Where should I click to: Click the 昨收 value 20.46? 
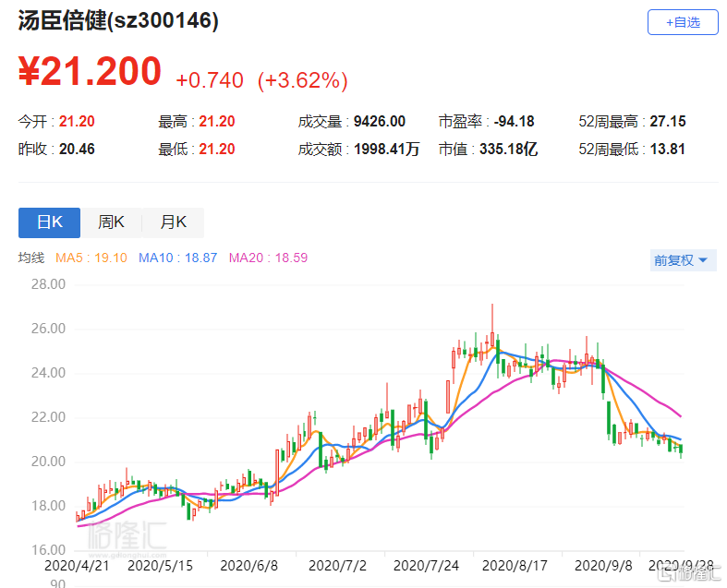(77, 150)
